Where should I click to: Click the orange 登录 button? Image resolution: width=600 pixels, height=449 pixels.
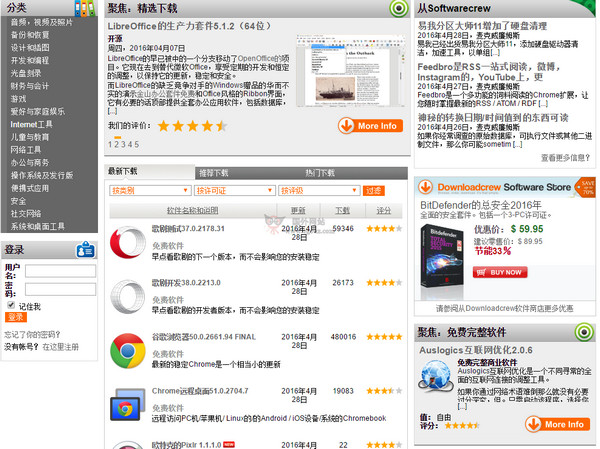(16, 317)
